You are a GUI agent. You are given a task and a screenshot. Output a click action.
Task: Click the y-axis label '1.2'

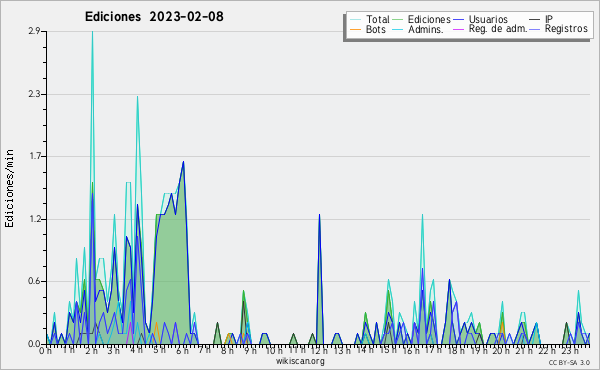pos(34,219)
